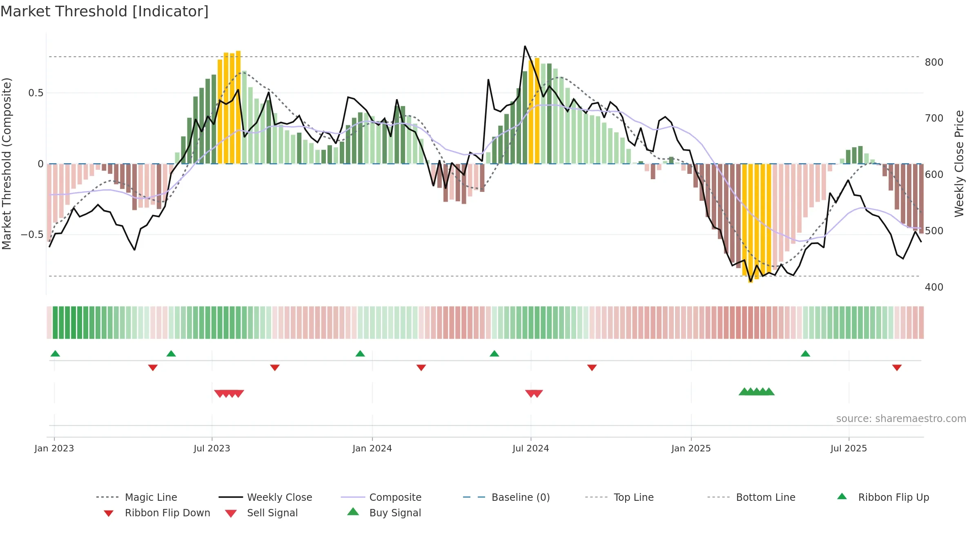Toggle Ribbon Flip Up in the legend
This screenshot has height=551, width=980.
pos(883,497)
